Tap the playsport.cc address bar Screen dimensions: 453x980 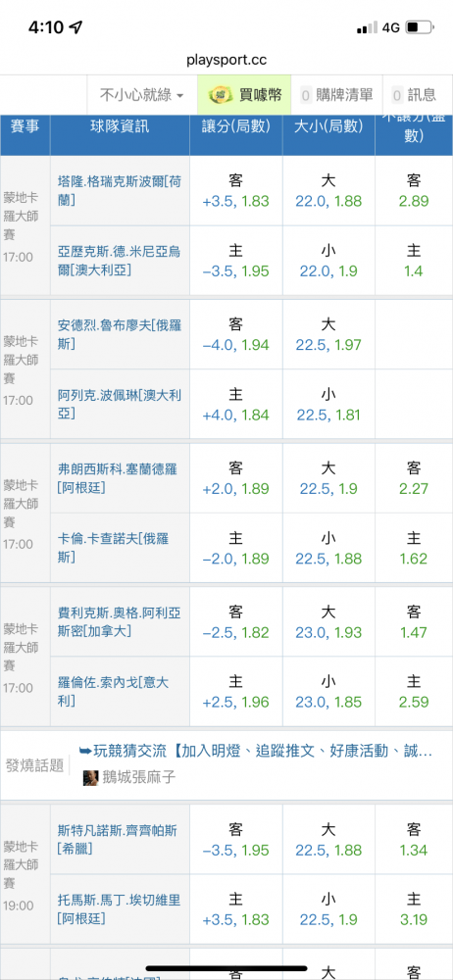click(x=226, y=60)
